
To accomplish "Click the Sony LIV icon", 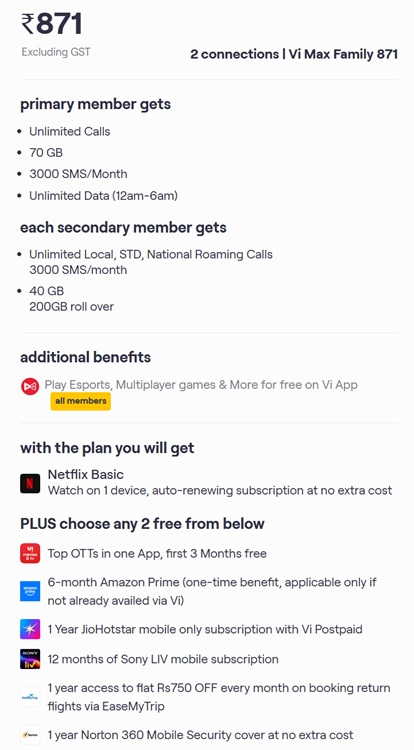I will point(30,659).
